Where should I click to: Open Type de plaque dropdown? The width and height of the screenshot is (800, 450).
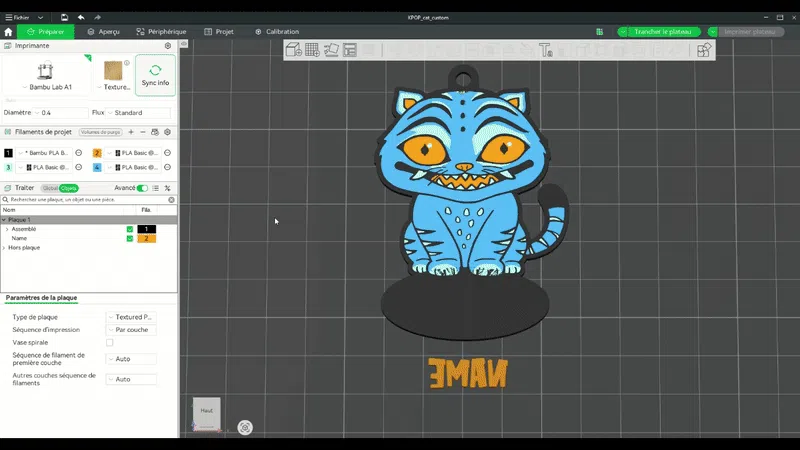(131, 317)
